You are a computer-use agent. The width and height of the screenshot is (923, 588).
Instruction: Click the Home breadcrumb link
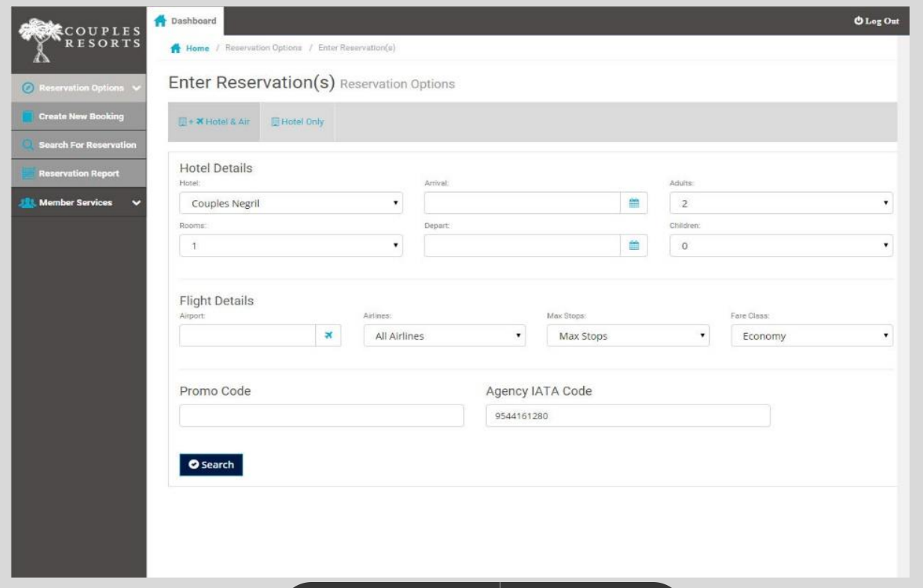click(199, 48)
